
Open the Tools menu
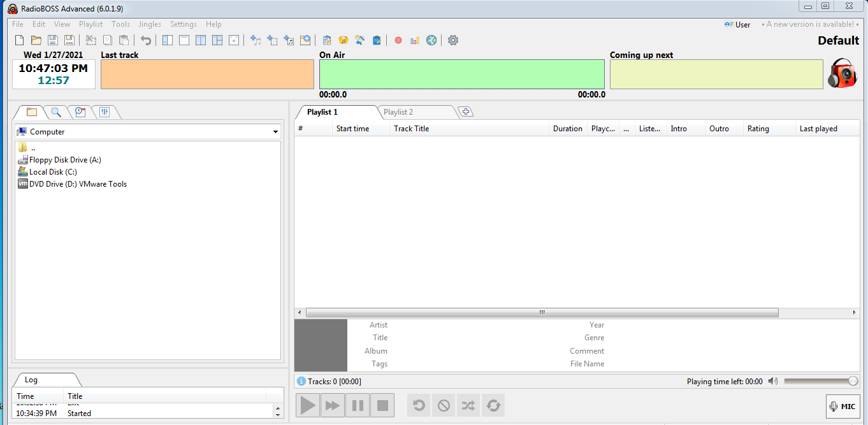point(120,24)
